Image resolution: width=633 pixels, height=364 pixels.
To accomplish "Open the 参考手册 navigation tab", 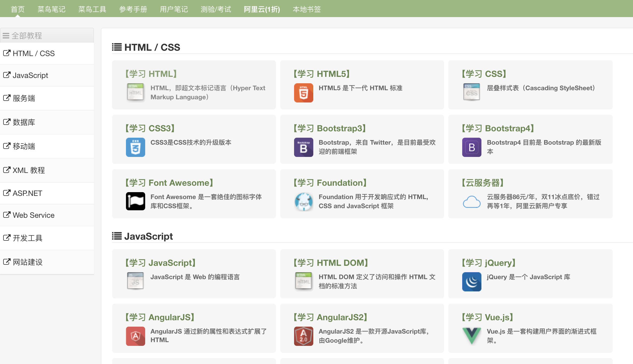I will [133, 9].
